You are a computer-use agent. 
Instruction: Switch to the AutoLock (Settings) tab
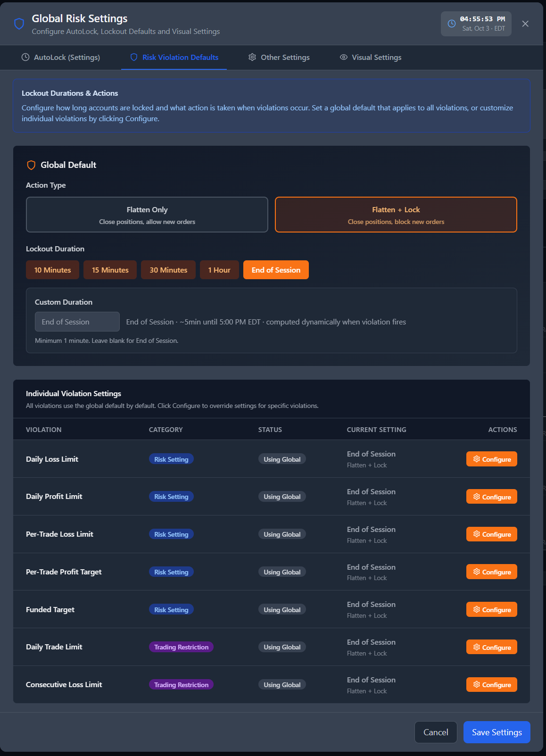click(x=61, y=58)
